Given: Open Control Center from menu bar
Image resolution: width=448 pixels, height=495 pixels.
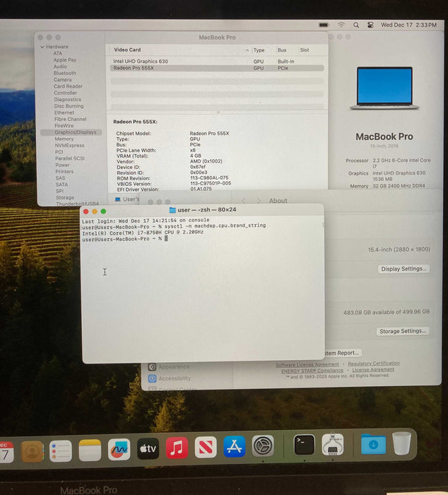Looking at the screenshot, I should pos(370,25).
